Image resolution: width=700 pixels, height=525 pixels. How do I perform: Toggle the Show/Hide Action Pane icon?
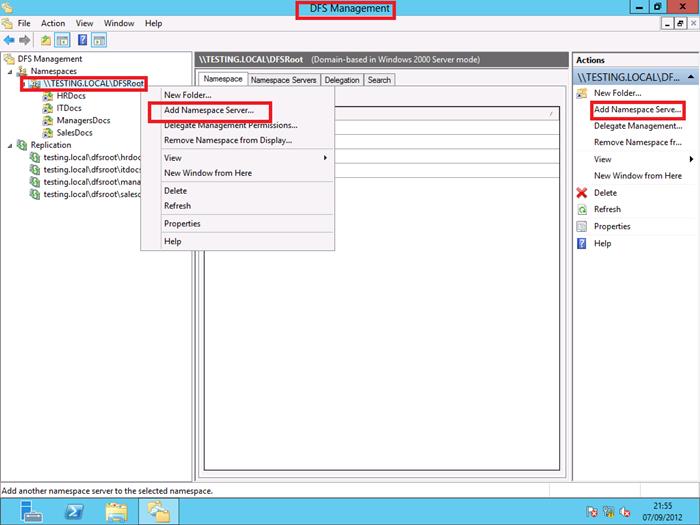pos(99,41)
